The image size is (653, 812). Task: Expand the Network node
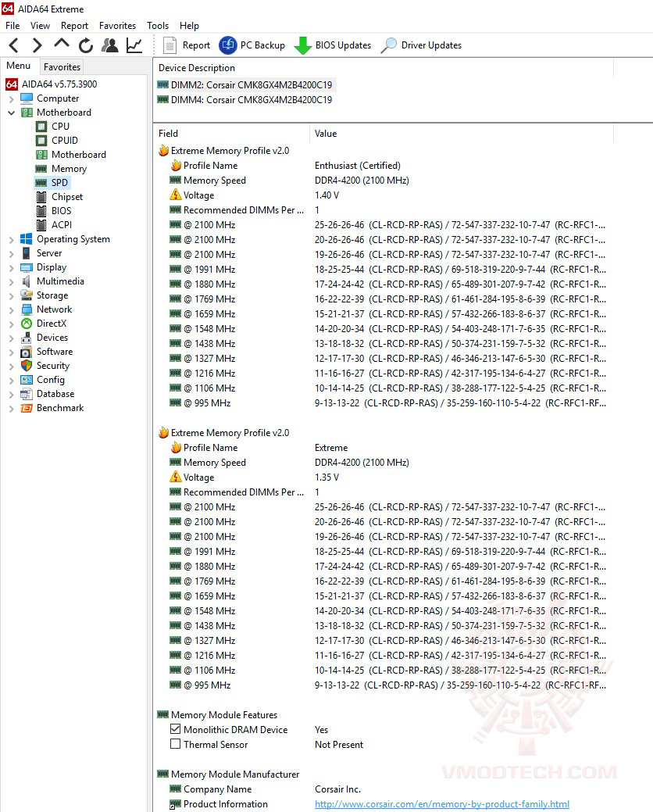pos(12,309)
